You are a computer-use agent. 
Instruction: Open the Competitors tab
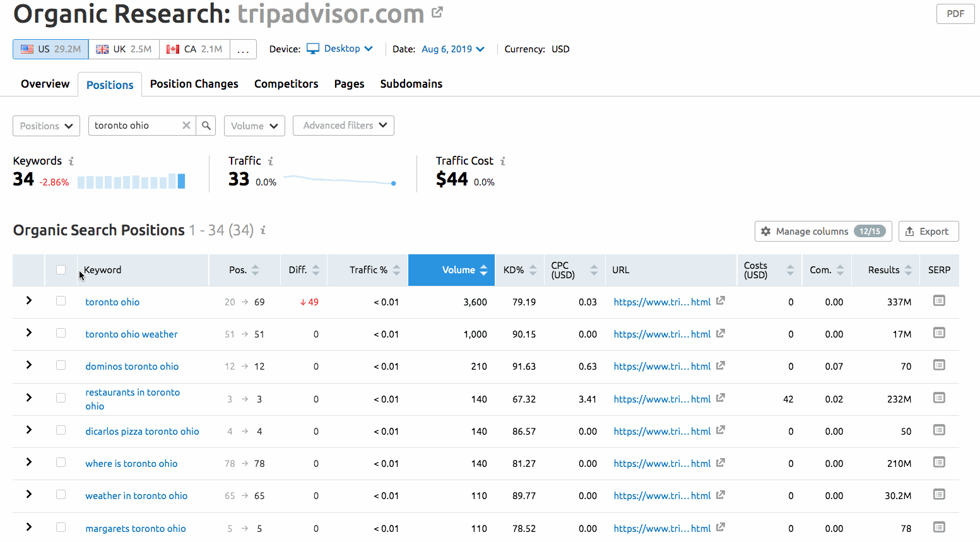[286, 84]
